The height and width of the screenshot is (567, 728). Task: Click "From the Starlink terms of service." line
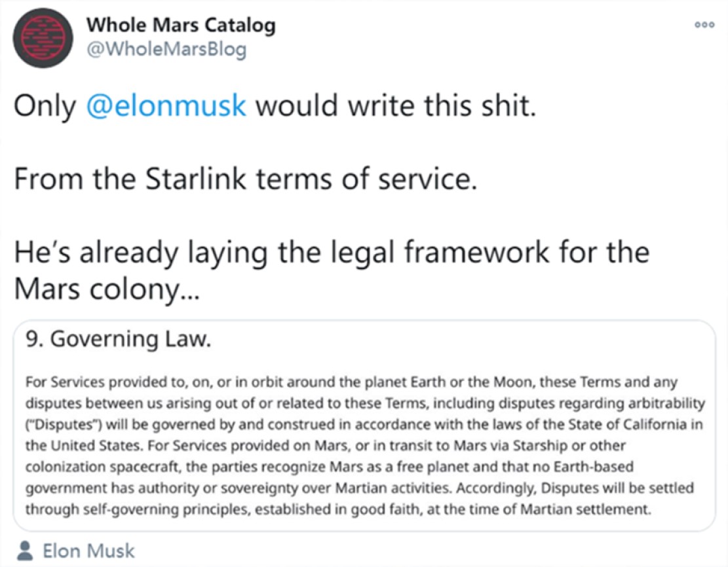[x=246, y=179]
